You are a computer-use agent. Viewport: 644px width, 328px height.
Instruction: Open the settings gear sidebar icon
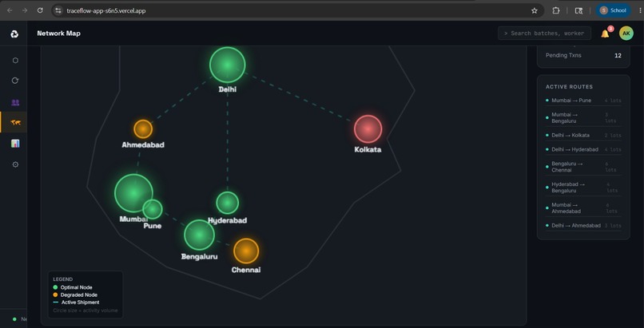(x=15, y=164)
